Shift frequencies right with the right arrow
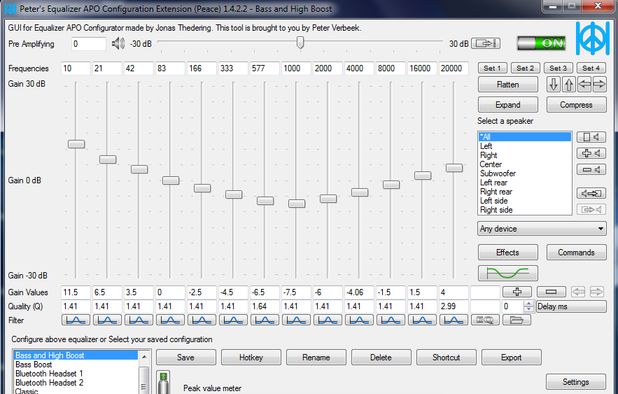This screenshot has height=394, width=618. point(599,84)
